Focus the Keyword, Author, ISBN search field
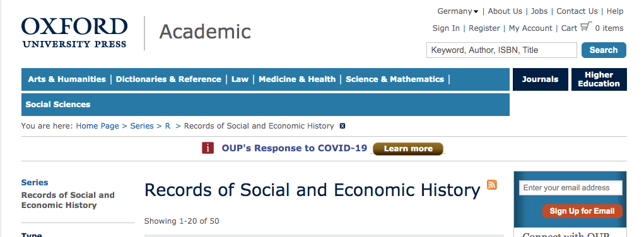644x237 pixels. click(x=501, y=50)
